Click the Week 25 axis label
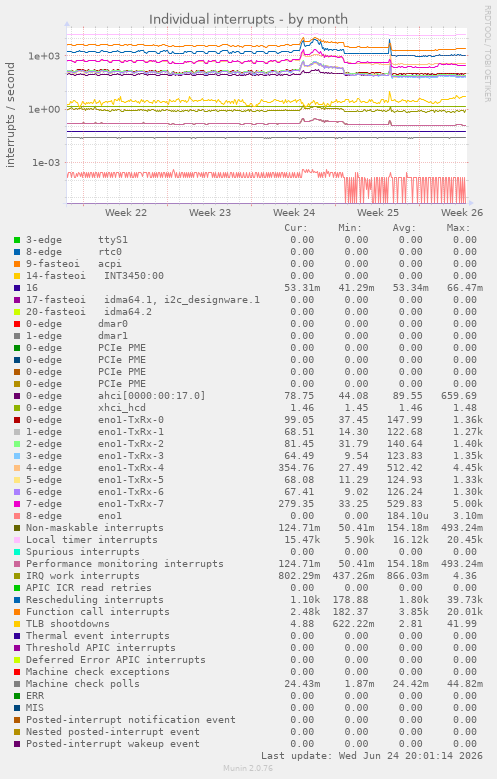Viewport: 497px width, 779px height. [x=378, y=213]
